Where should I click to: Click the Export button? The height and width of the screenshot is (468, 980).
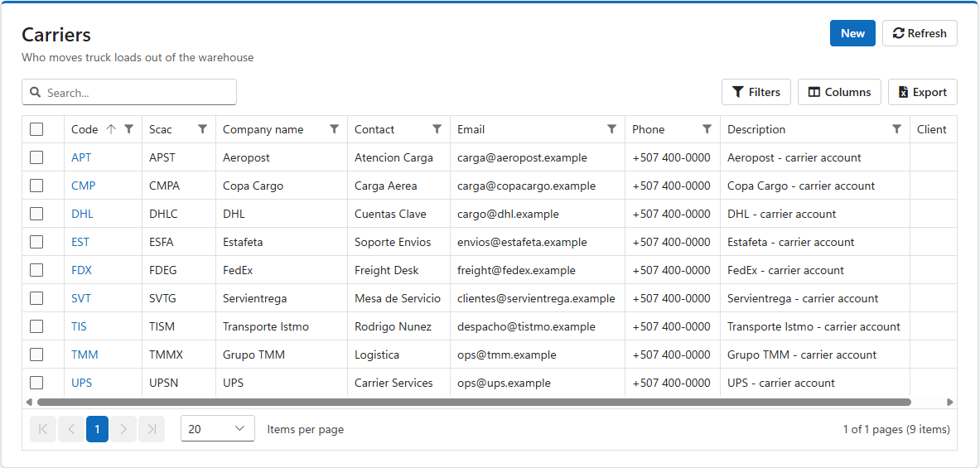923,92
